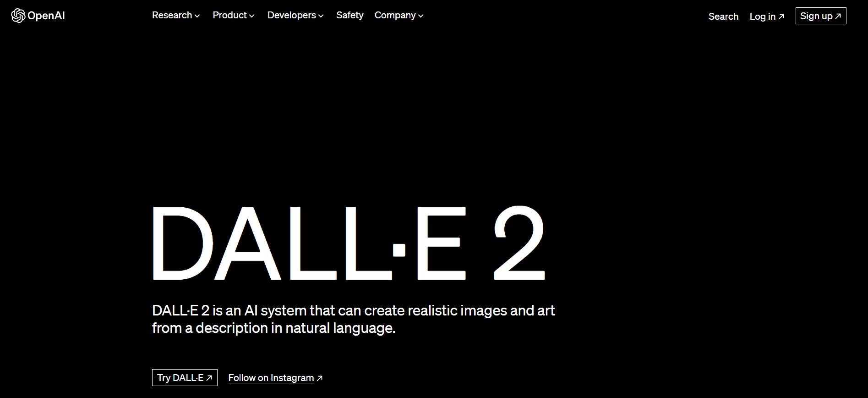Click the Try DALL·E button

click(x=185, y=377)
